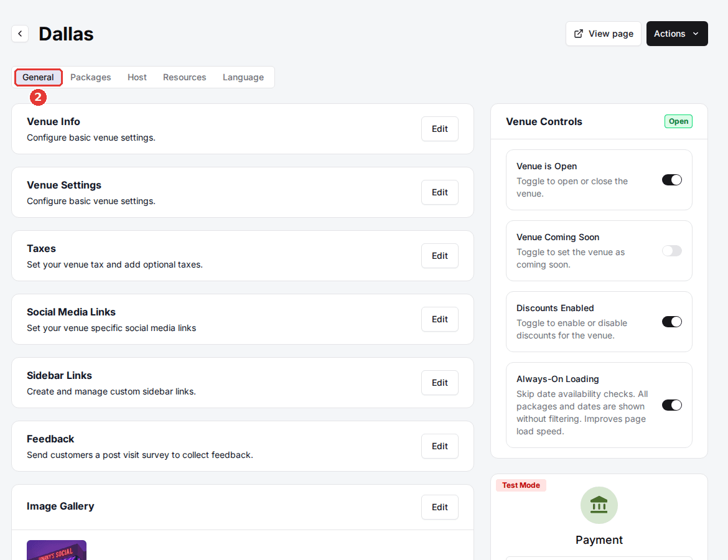Click the Dallas page title
The width and height of the screenshot is (728, 560).
[x=66, y=34]
